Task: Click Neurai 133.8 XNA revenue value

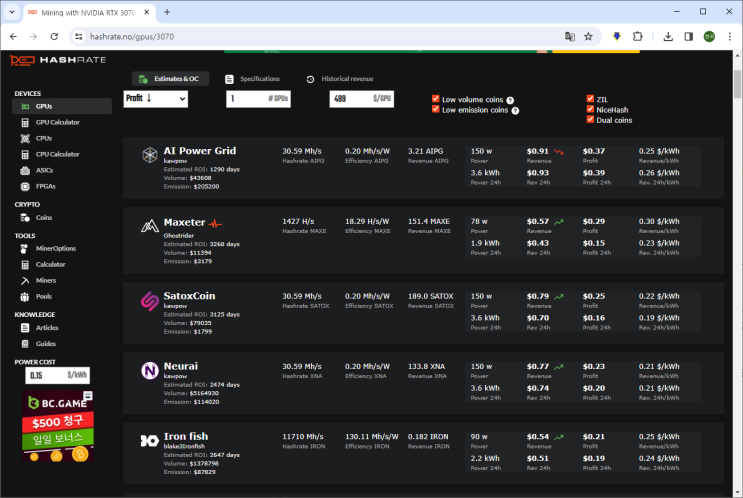Action: (426, 366)
